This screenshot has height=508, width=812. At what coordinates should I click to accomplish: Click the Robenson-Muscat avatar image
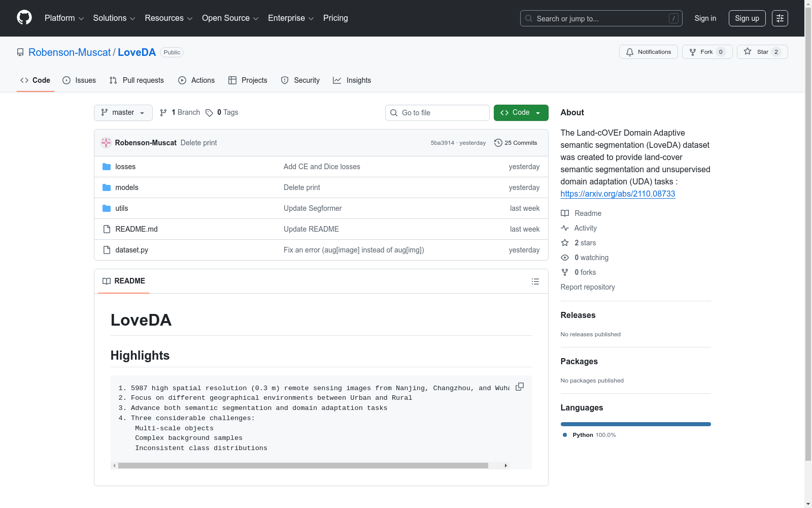pyautogui.click(x=106, y=143)
